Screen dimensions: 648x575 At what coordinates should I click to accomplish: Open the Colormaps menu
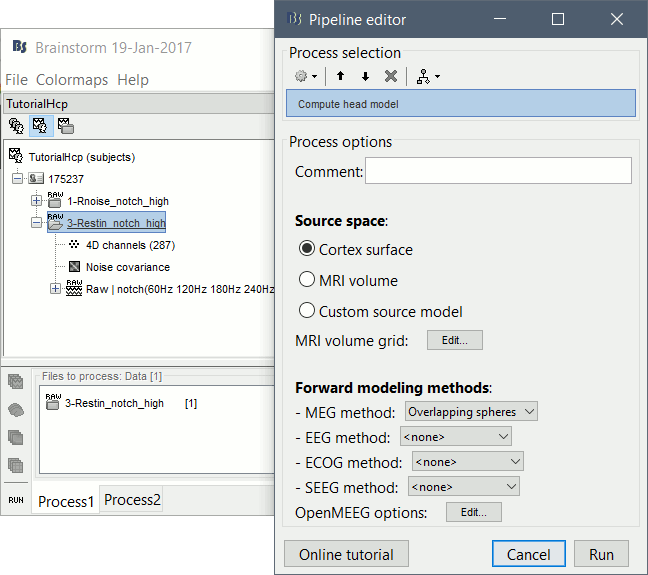(72, 80)
